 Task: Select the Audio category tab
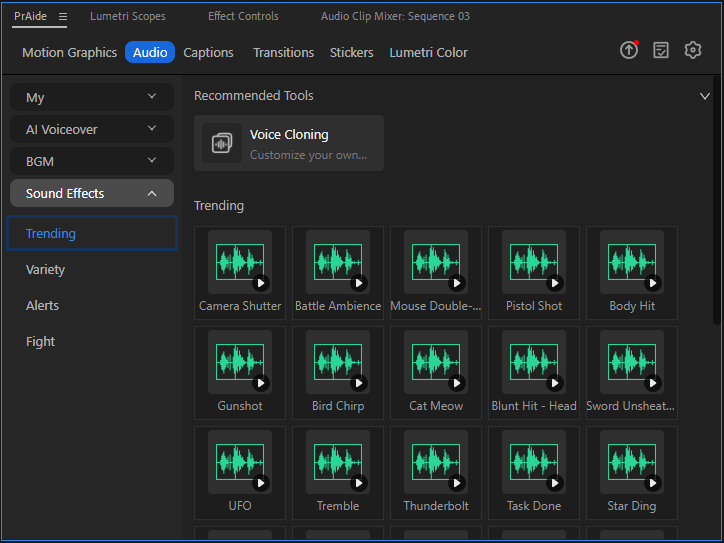tap(150, 52)
